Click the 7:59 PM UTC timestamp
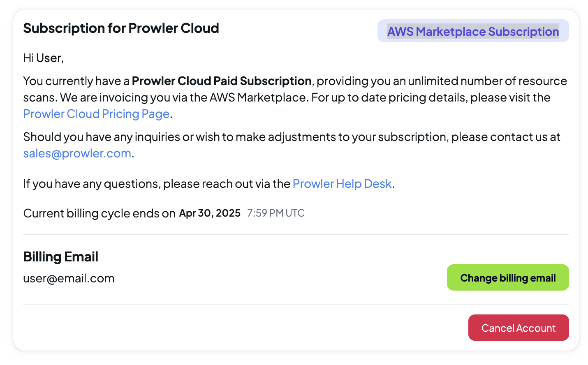This screenshot has width=588, height=365. click(276, 213)
